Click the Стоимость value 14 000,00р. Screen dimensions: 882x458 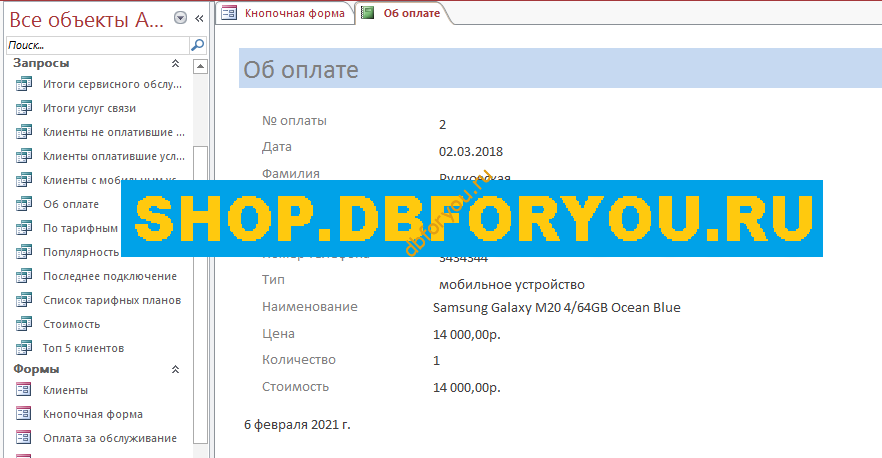467,388
